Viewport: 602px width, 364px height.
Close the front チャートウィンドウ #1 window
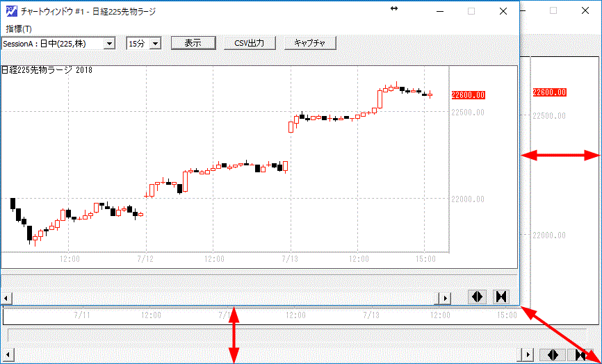(x=503, y=12)
